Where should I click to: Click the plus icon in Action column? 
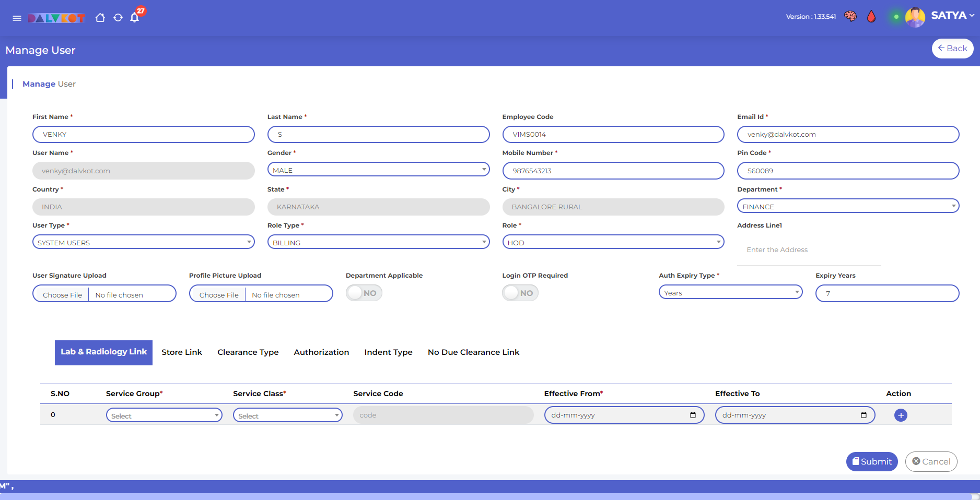coord(901,415)
